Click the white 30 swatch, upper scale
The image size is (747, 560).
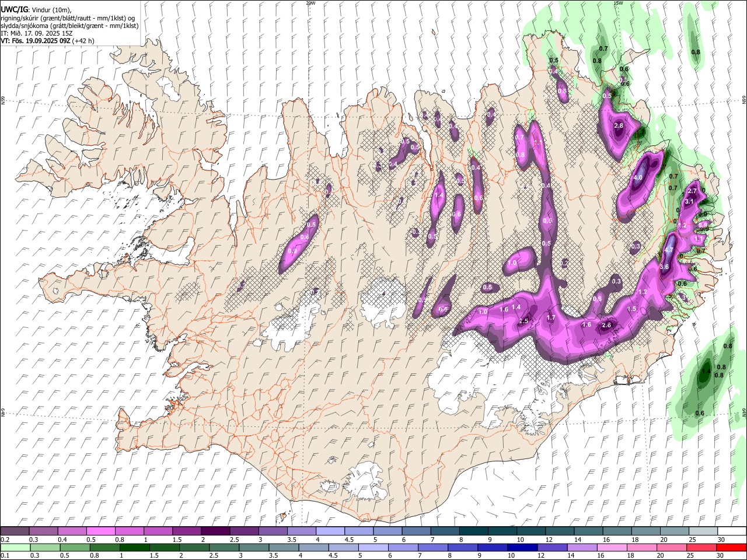(x=732, y=531)
